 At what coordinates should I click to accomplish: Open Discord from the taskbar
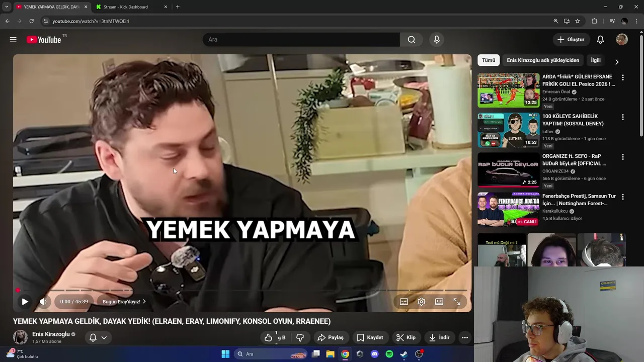tap(374, 354)
